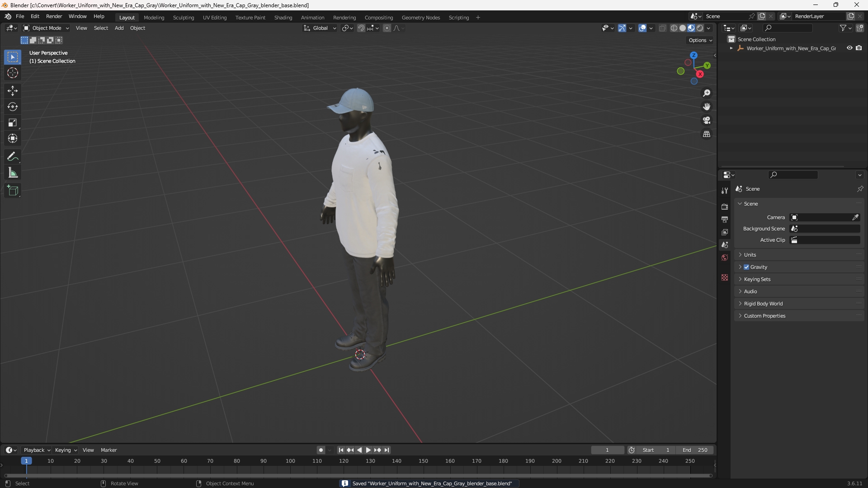The height and width of the screenshot is (488, 868).
Task: Click the eyedropper next to Camera field
Action: [x=855, y=217]
